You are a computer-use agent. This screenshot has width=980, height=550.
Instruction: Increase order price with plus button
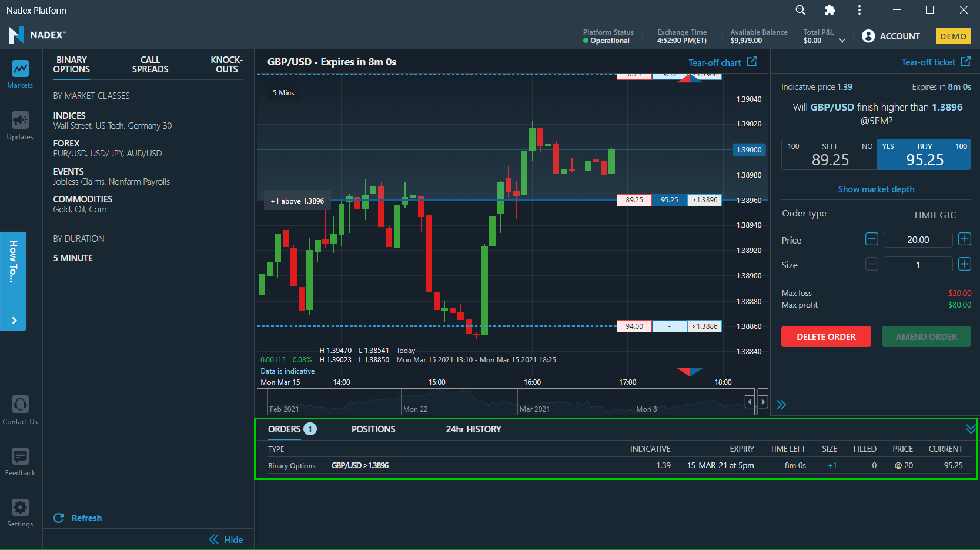pyautogui.click(x=965, y=239)
